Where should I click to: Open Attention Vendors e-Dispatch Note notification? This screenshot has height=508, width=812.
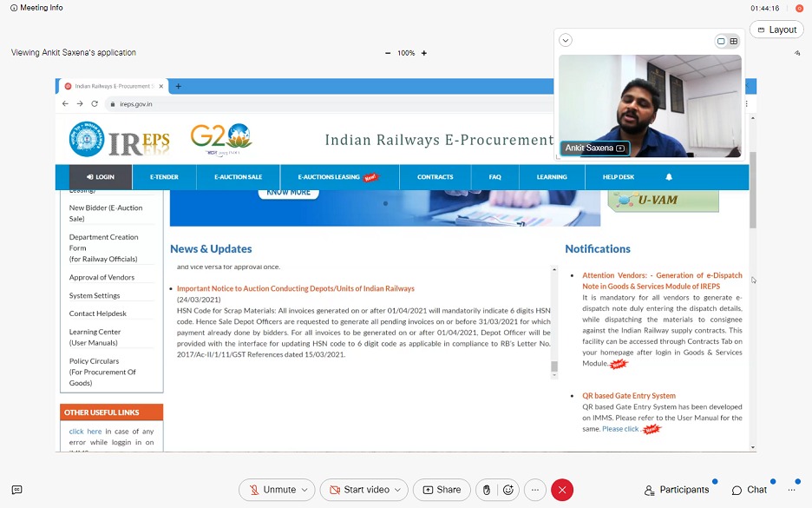(662, 280)
